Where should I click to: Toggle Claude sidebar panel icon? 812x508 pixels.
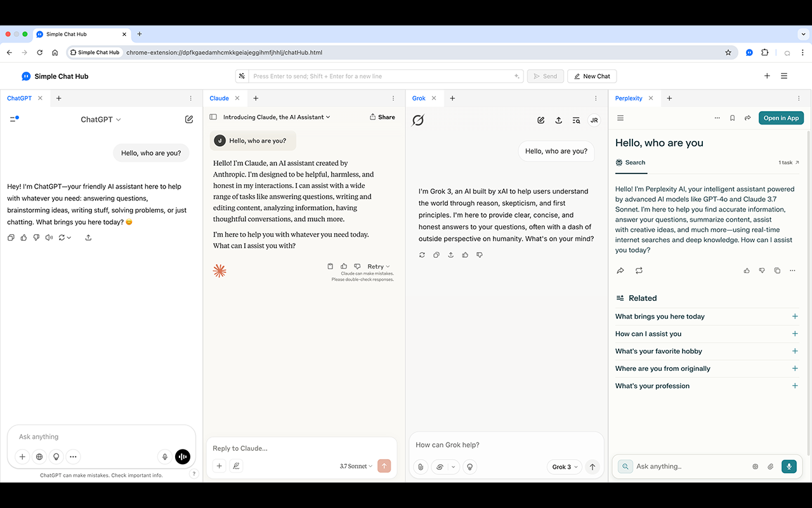coord(213,117)
